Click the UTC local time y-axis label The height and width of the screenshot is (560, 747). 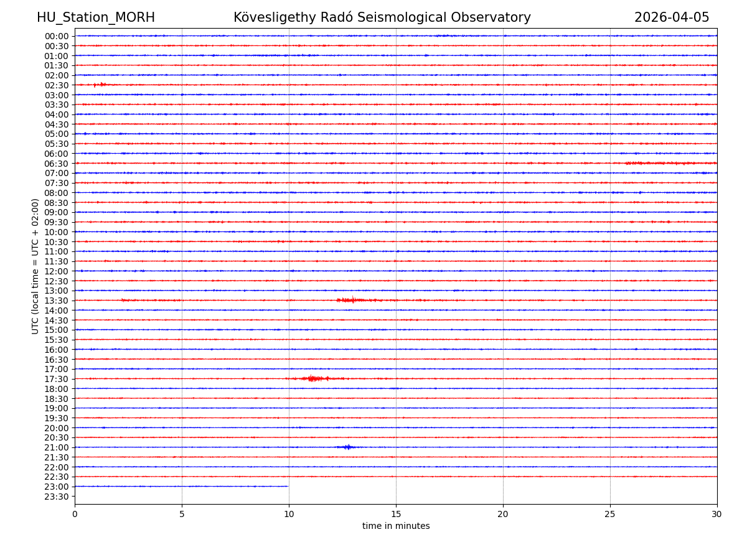[35, 266]
